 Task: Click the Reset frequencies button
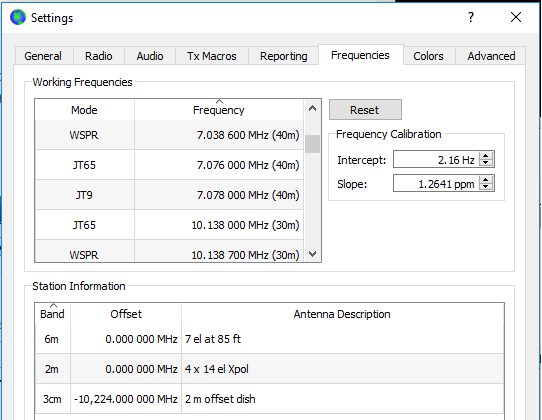(365, 110)
